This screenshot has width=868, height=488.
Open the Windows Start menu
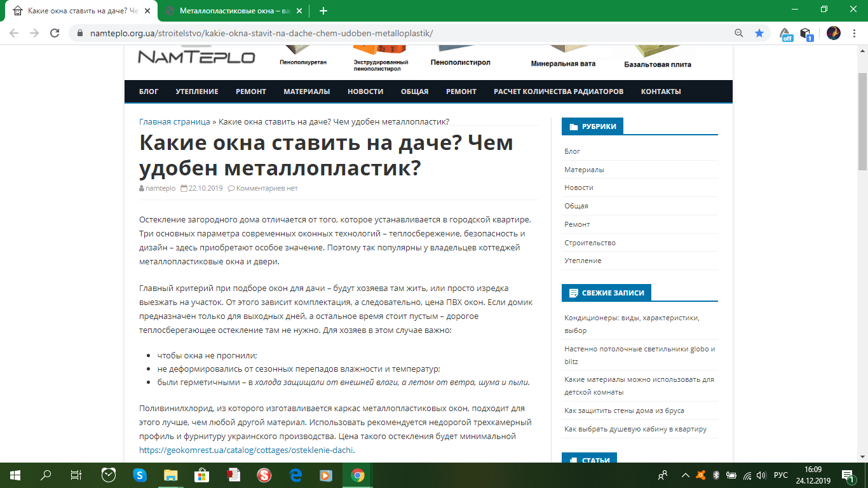point(15,475)
